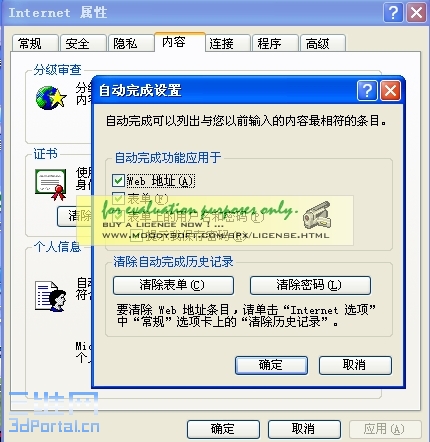Click 取消 in the AutoComplete dialog

pos(355,365)
